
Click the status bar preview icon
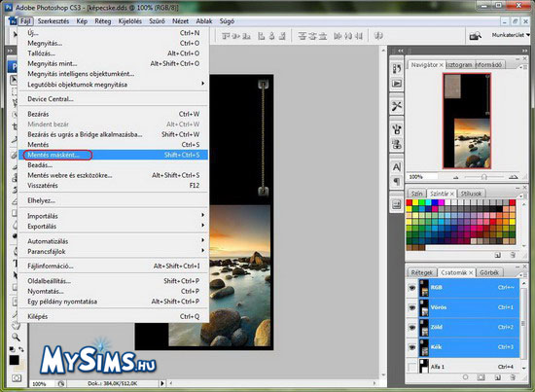[x=60, y=384]
